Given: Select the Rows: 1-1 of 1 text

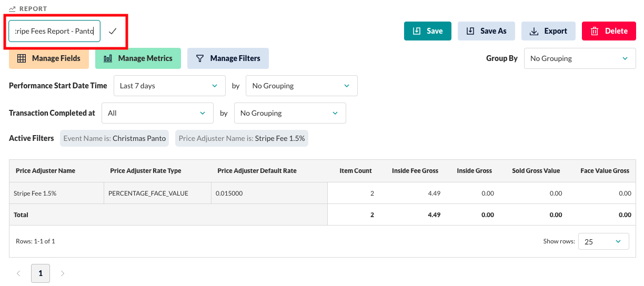Looking at the screenshot, I should point(35,241).
